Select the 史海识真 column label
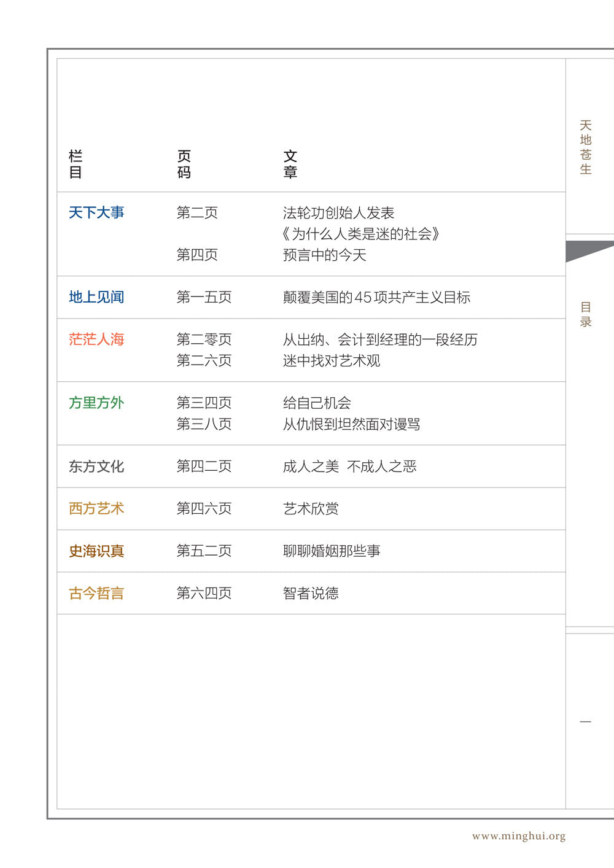The height and width of the screenshot is (868, 614). 96,551
